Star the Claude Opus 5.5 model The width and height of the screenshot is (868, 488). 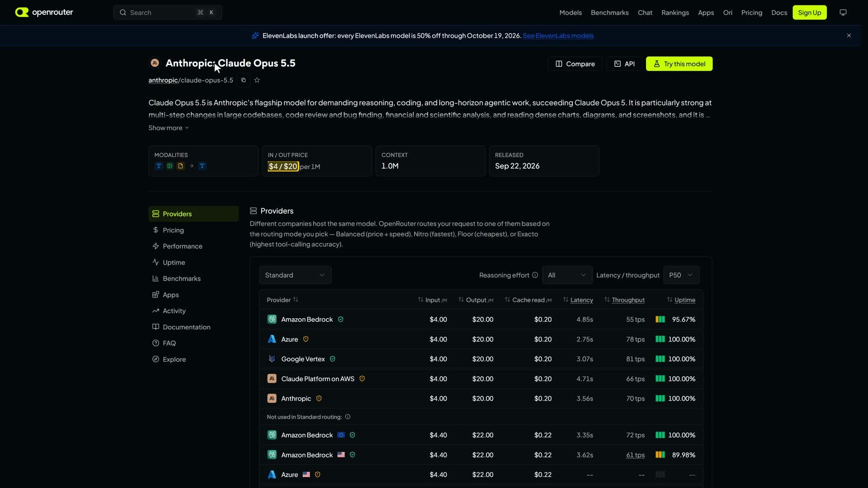[x=257, y=80]
